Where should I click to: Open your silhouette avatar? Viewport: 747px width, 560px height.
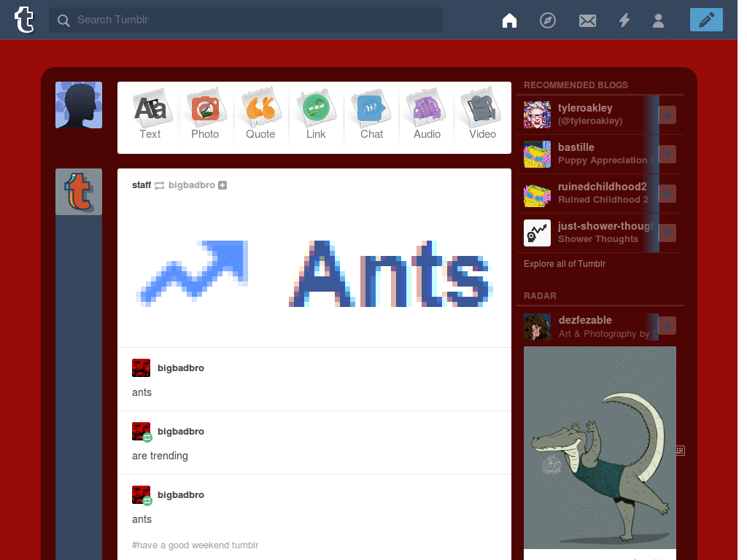point(79,105)
